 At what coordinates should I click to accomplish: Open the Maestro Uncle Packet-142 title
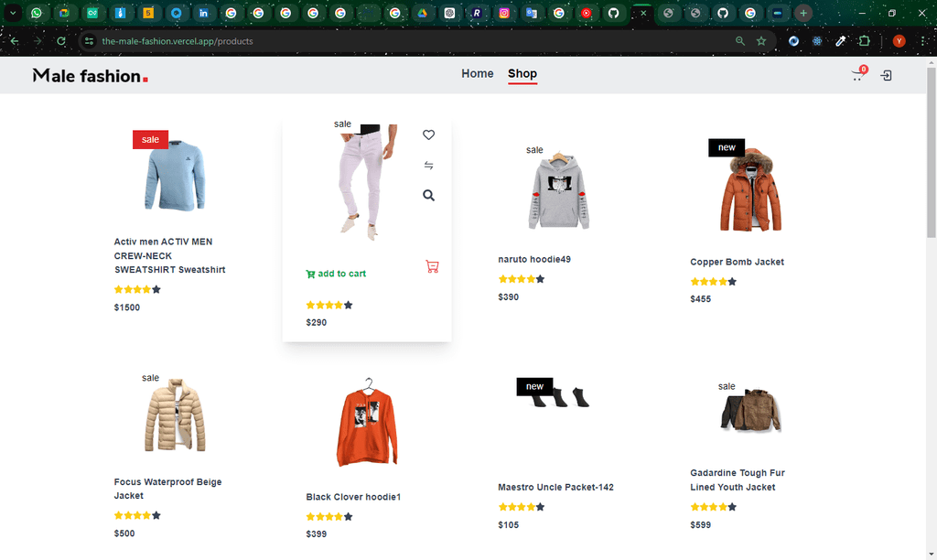555,487
